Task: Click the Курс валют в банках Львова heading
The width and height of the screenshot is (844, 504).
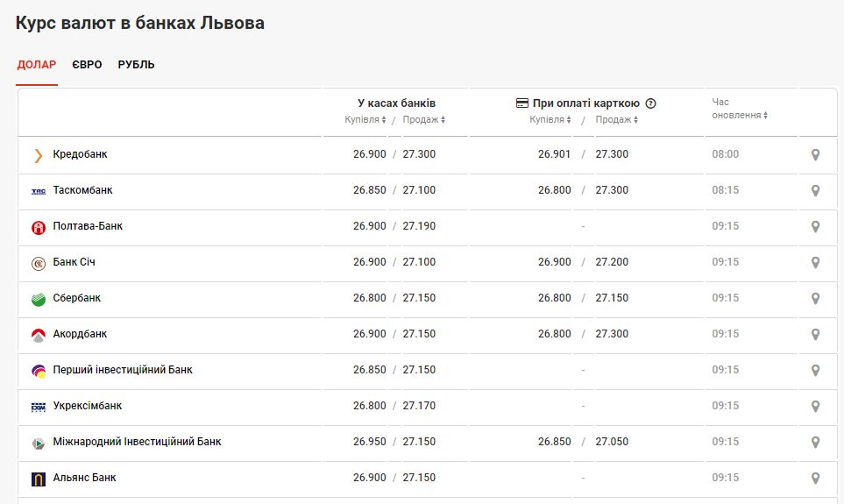Action: [140, 23]
